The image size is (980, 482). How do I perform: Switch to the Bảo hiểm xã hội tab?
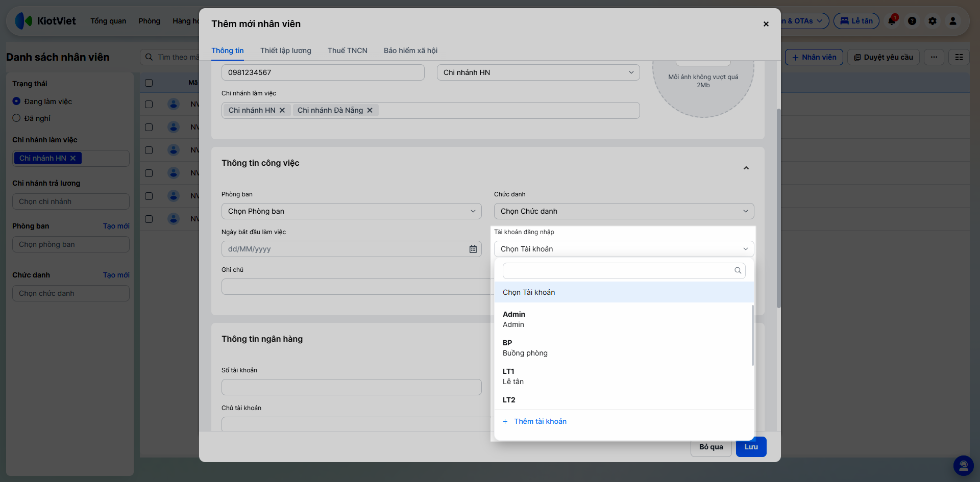(411, 50)
